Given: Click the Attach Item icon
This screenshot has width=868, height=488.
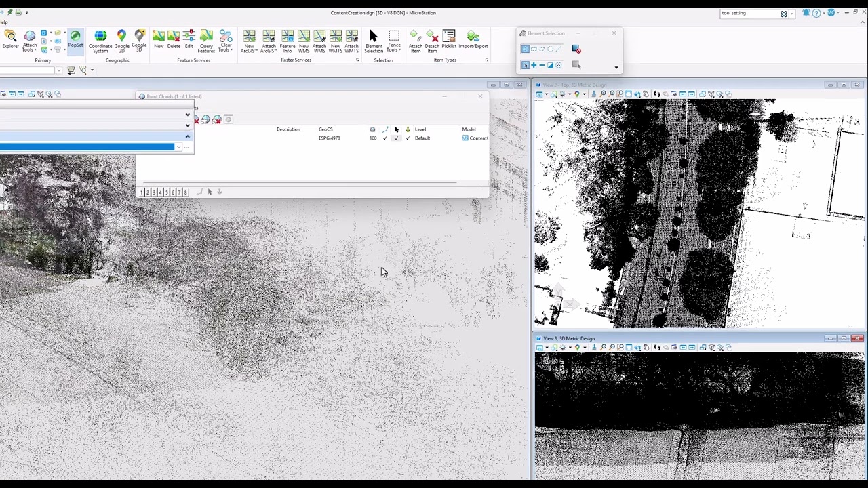Looking at the screenshot, I should (x=416, y=42).
